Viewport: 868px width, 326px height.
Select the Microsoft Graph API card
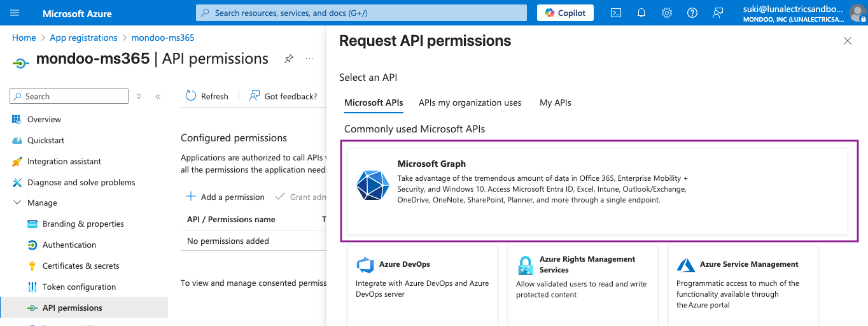click(598, 192)
